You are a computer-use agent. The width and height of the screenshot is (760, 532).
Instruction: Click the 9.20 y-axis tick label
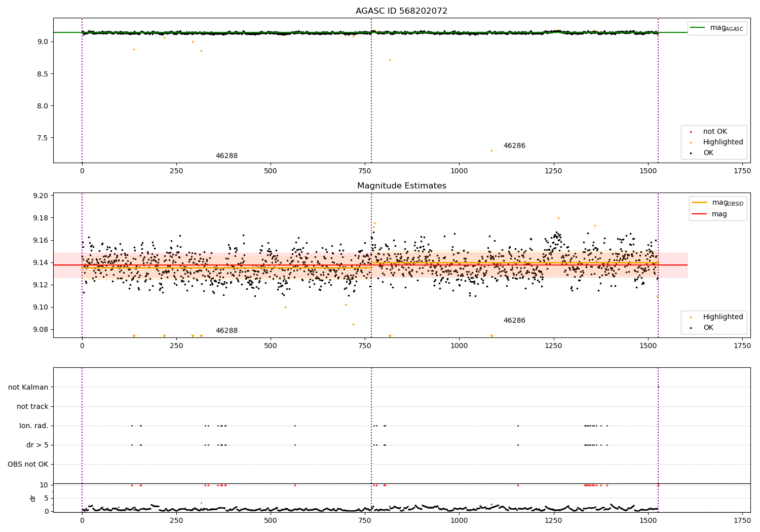[x=40, y=196]
